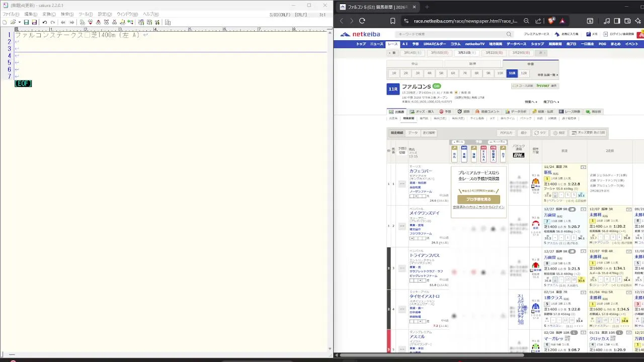644x362 pixels.
Task: Click the bookmark icon beside the address bar
Action: [x=392, y=21]
